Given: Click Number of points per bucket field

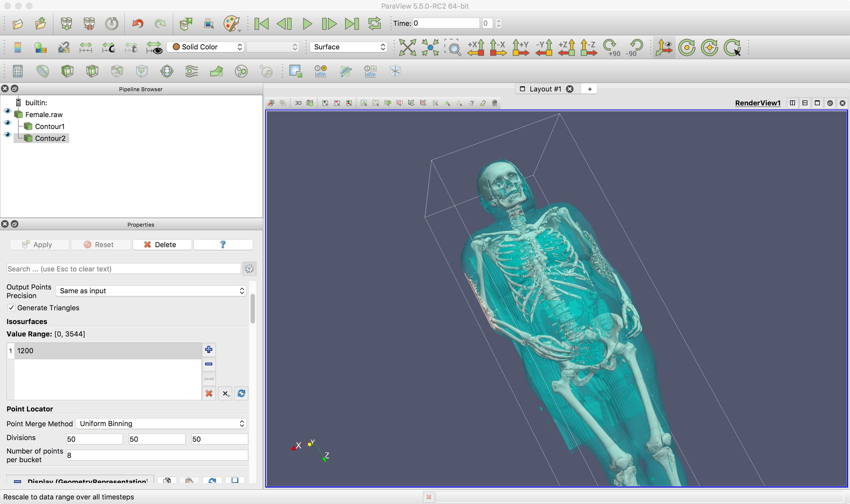Looking at the screenshot, I should pos(157,455).
